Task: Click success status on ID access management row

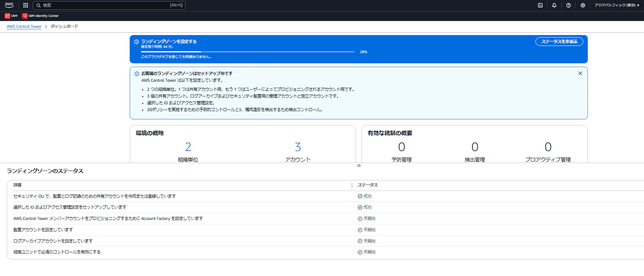Action: click(x=365, y=207)
